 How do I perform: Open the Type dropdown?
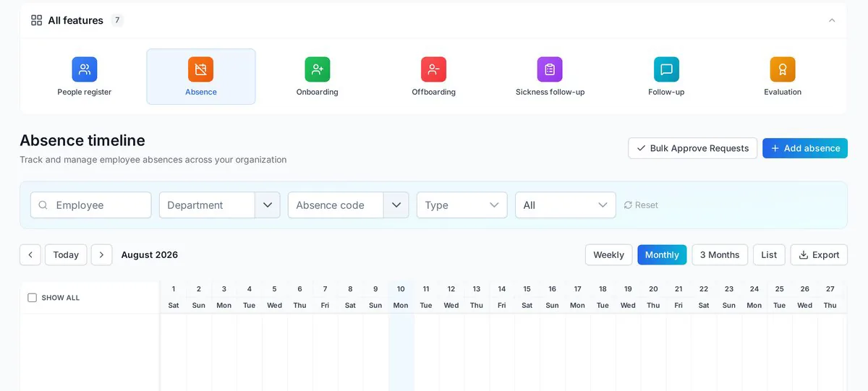[461, 205]
